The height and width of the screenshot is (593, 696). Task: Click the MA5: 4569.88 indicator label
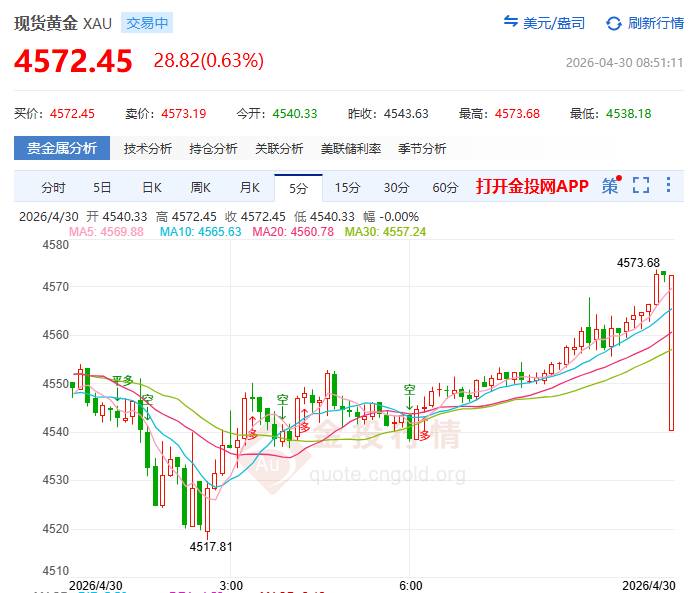click(106, 232)
